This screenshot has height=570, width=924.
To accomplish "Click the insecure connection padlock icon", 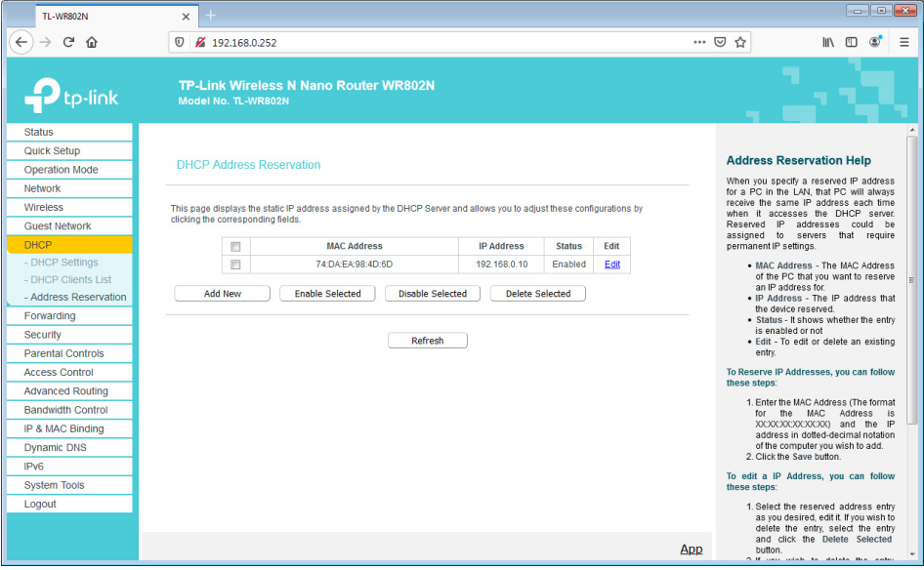I will point(200,42).
